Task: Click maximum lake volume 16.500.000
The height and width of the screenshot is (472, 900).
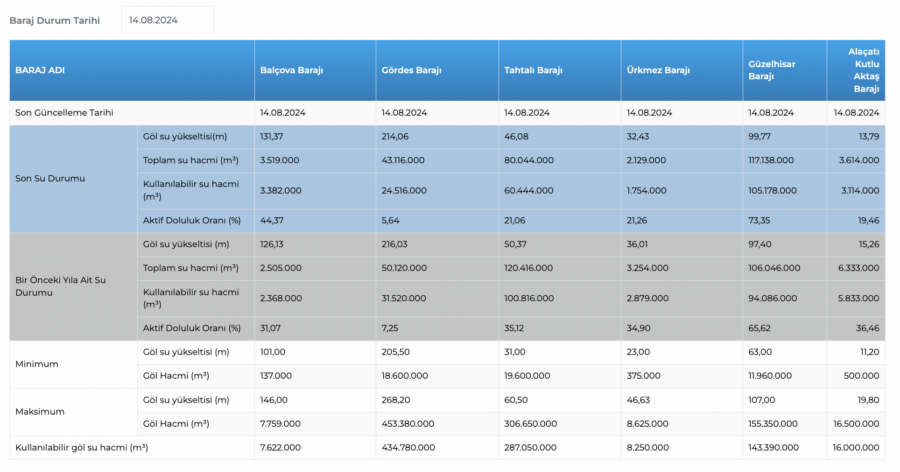Action: pos(856,424)
